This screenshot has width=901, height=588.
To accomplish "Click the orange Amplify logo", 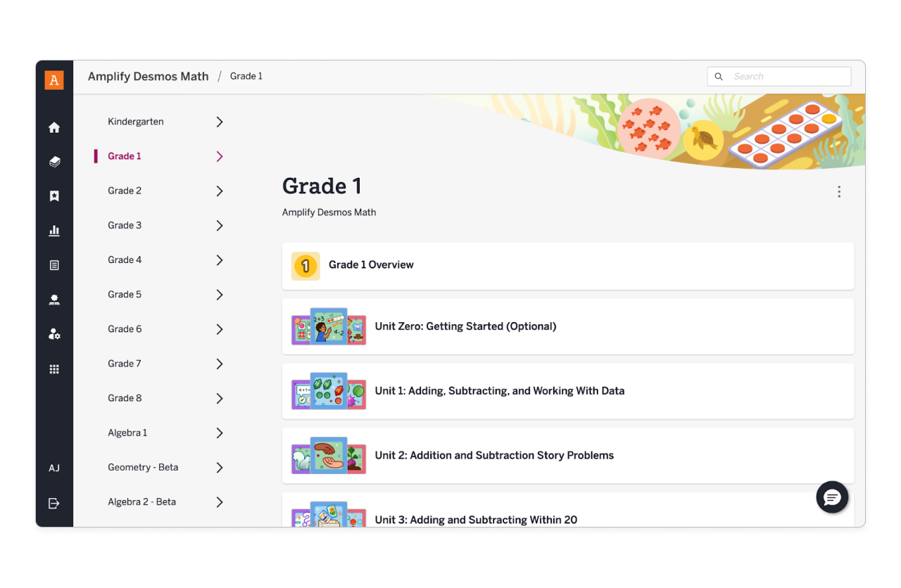I will (54, 80).
